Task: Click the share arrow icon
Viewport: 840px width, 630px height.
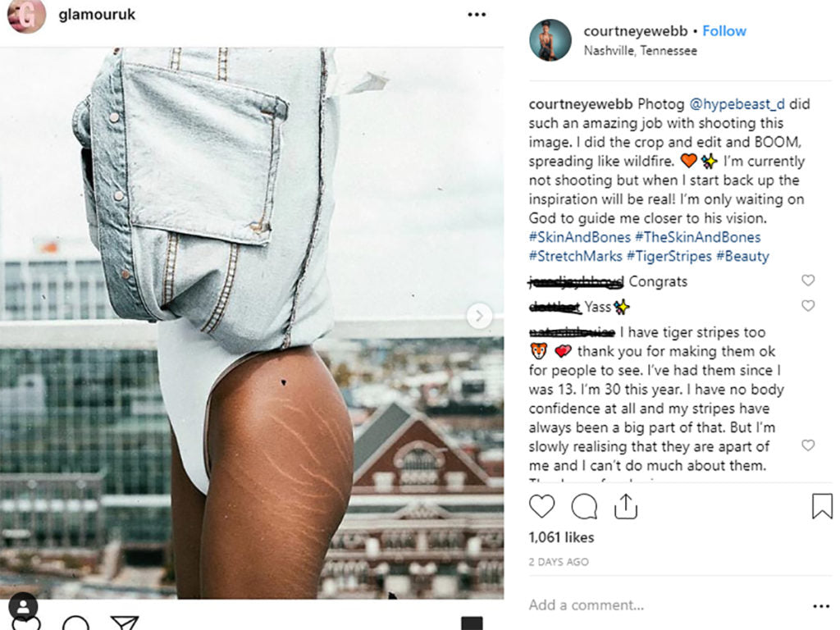Action: [626, 507]
